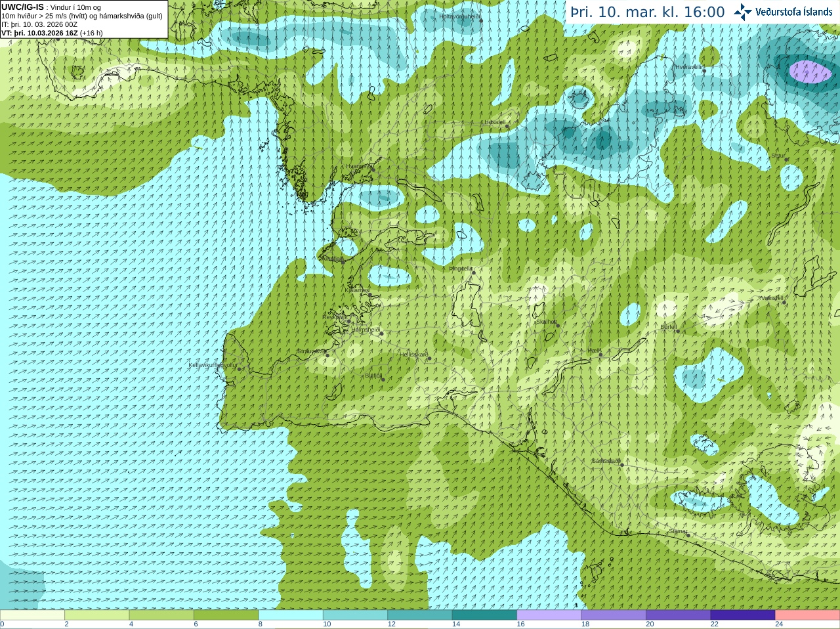Click the Hvanneyri station label
The width and height of the screenshot is (840, 629).
(358, 166)
